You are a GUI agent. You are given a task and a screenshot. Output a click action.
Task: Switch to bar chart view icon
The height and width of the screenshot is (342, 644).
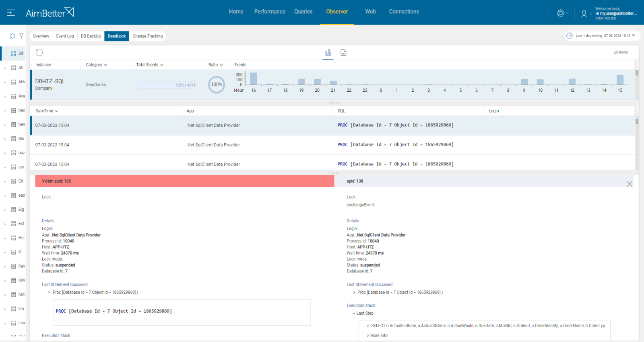pos(328,53)
